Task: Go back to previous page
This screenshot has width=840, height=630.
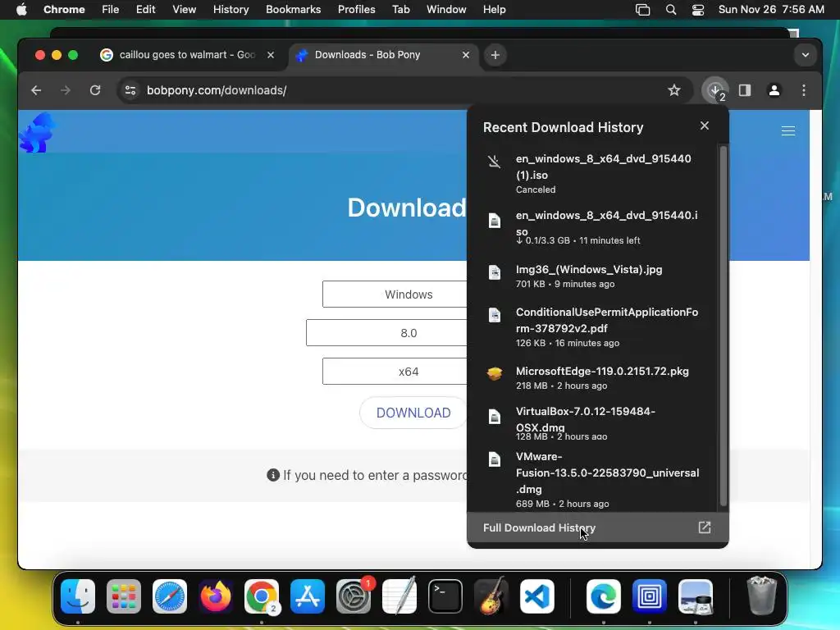Action: pos(36,90)
